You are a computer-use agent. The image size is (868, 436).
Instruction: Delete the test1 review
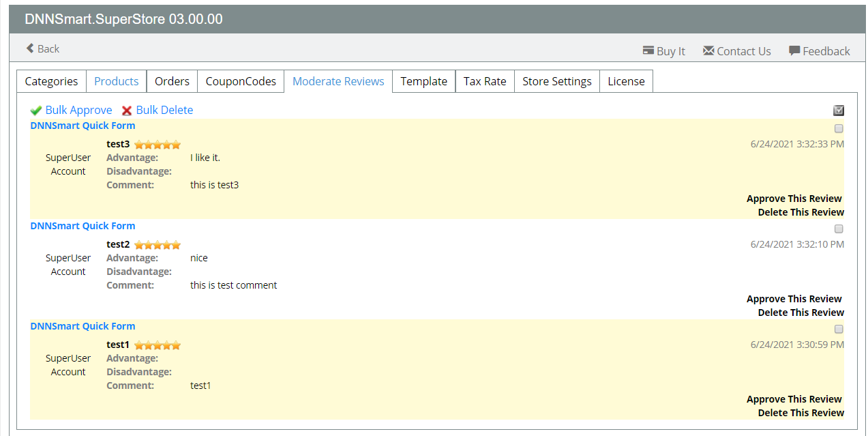(801, 413)
